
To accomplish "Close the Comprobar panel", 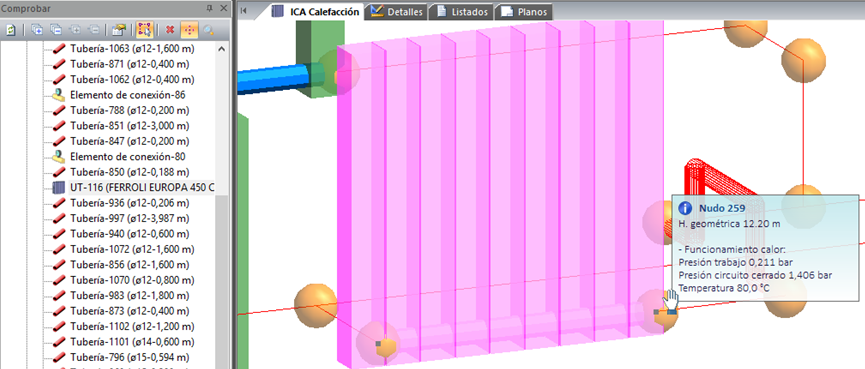I will [x=223, y=8].
